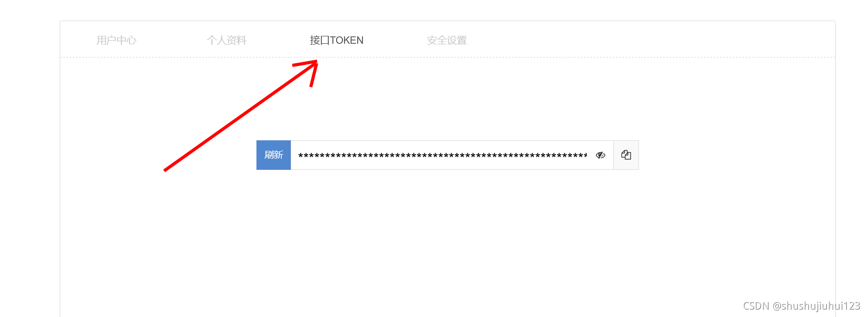The width and height of the screenshot is (868, 317).
Task: Click inside the asterisk-filled token box
Action: pyautogui.click(x=442, y=155)
